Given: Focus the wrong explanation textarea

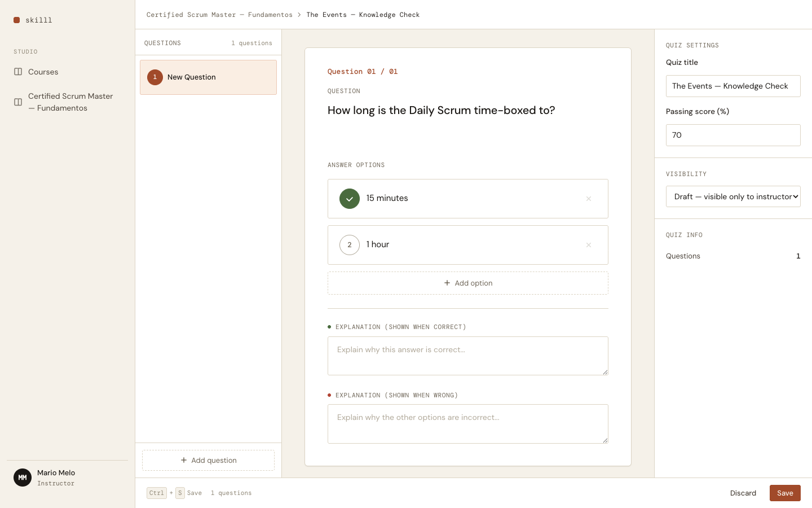Looking at the screenshot, I should pyautogui.click(x=468, y=424).
